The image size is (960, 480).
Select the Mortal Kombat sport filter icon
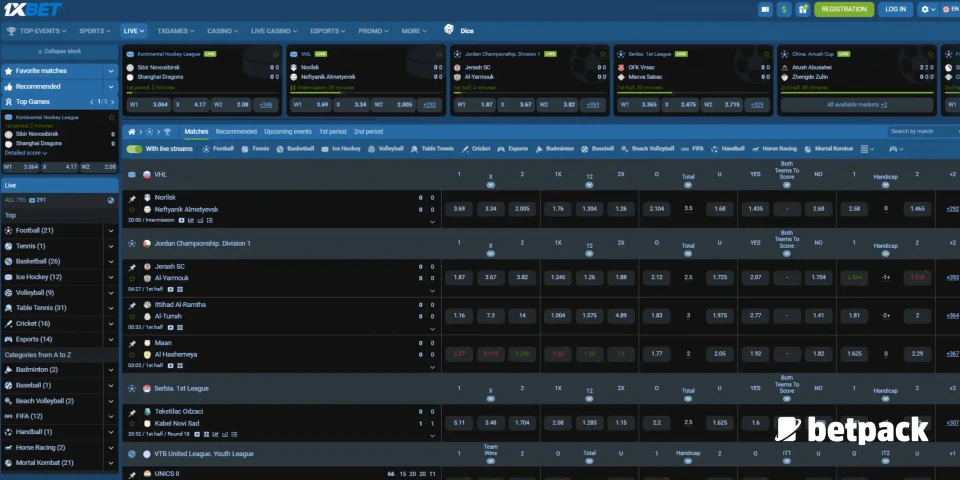(x=806, y=149)
